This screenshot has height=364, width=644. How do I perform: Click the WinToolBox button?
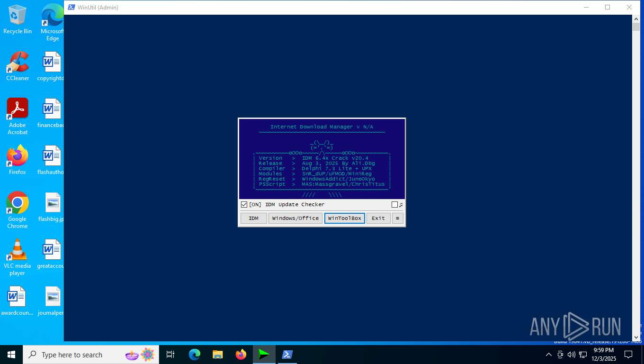click(345, 218)
